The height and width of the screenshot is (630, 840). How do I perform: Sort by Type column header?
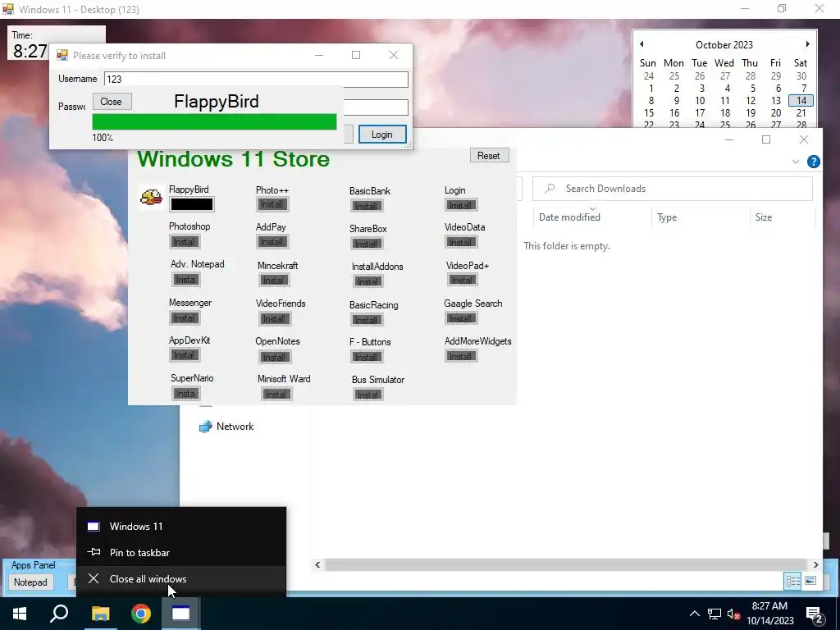[701, 217]
